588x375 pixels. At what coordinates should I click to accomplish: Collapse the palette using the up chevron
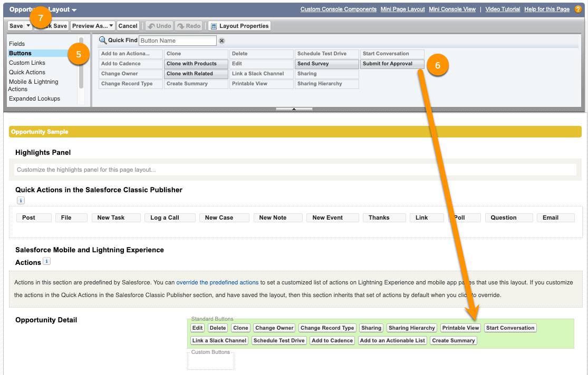(293, 108)
